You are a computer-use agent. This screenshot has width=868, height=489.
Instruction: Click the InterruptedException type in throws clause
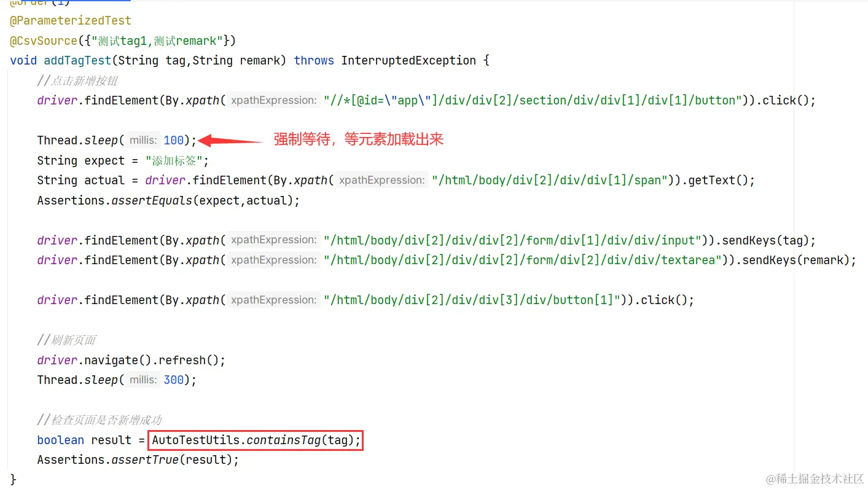pyautogui.click(x=409, y=60)
